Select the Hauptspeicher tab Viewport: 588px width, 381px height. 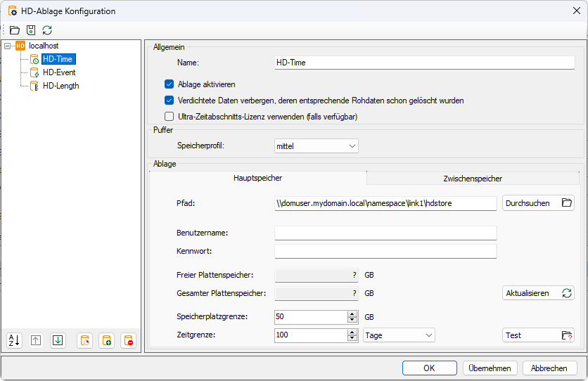(x=257, y=179)
